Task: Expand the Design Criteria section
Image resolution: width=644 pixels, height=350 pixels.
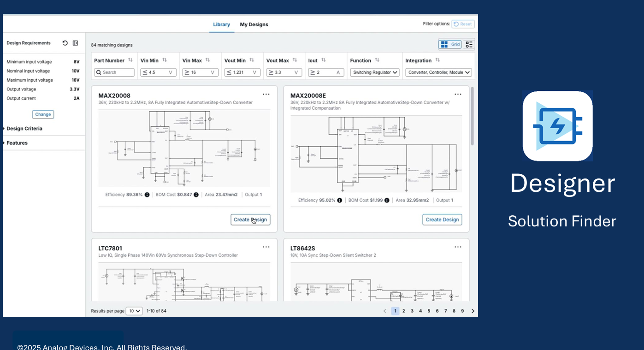Action: click(x=24, y=129)
